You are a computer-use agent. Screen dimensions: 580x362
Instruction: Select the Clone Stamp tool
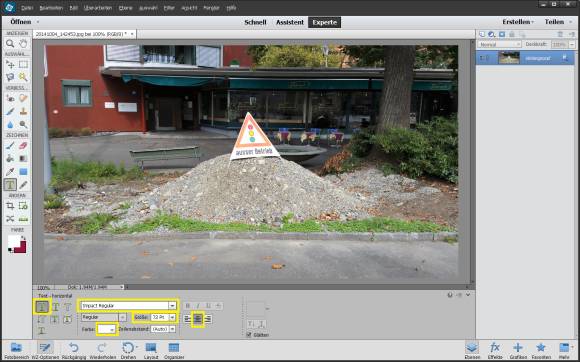coord(23,111)
